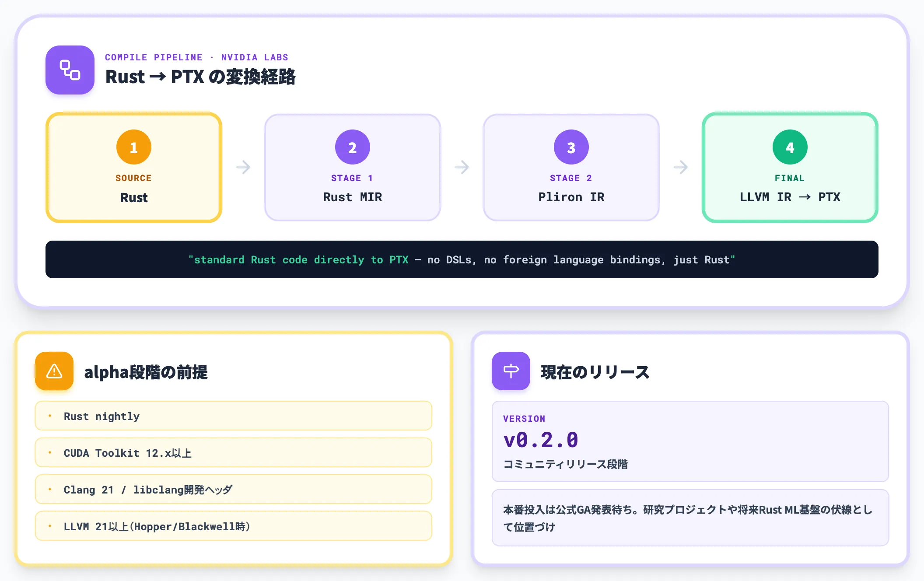Screen dimensions: 924x581
Task: Select the SOURCE Rust card
Action: (134, 168)
